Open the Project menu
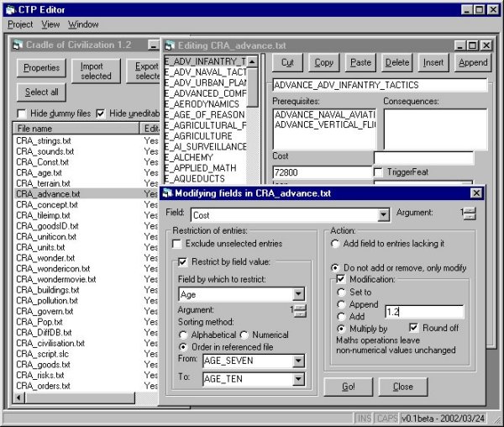Screen dimensions: 504x427 [20, 24]
